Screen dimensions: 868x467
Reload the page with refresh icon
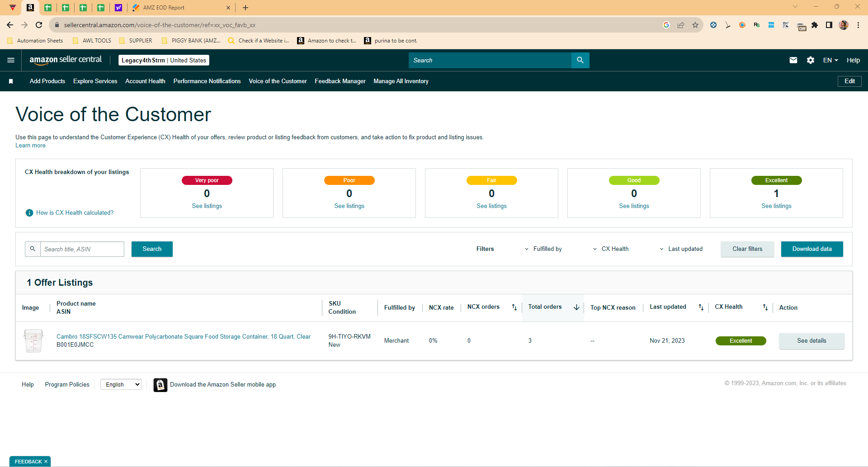(39, 25)
